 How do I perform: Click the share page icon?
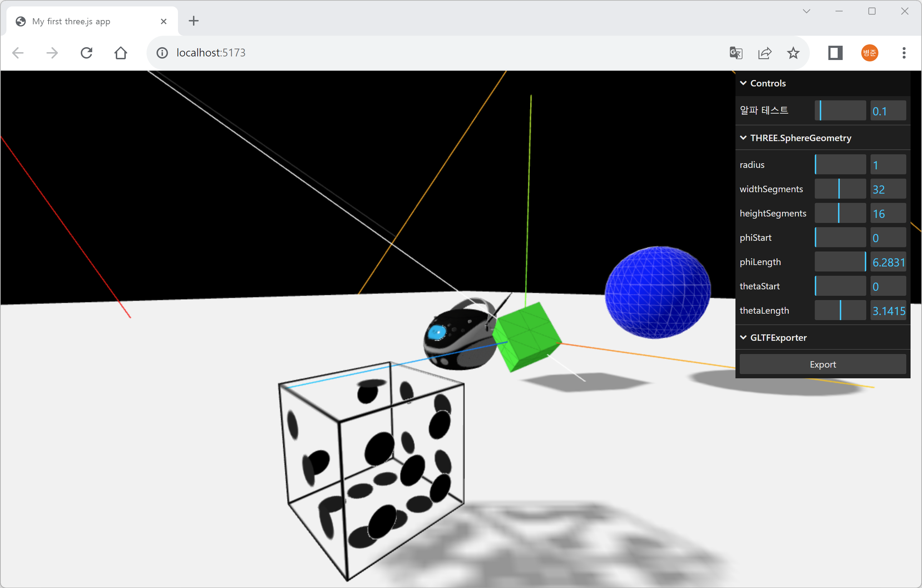(x=764, y=53)
